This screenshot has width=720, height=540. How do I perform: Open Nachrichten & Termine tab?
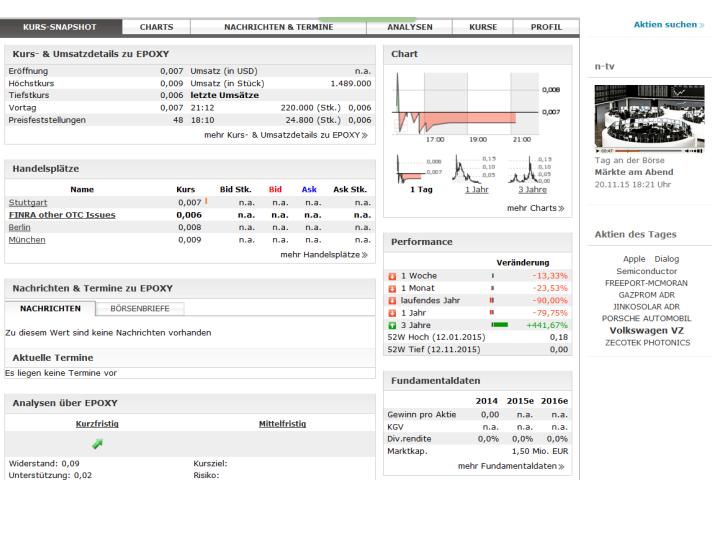coord(278,27)
